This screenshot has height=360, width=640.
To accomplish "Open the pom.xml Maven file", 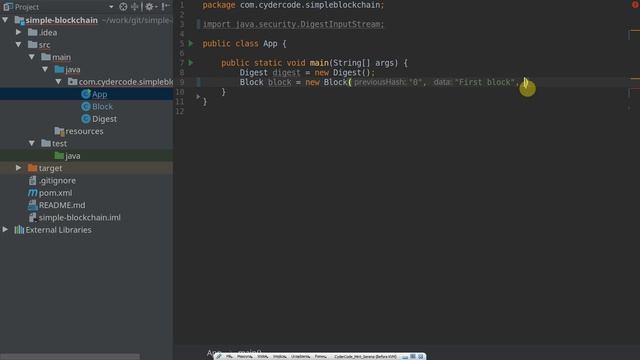I will [x=55, y=193].
